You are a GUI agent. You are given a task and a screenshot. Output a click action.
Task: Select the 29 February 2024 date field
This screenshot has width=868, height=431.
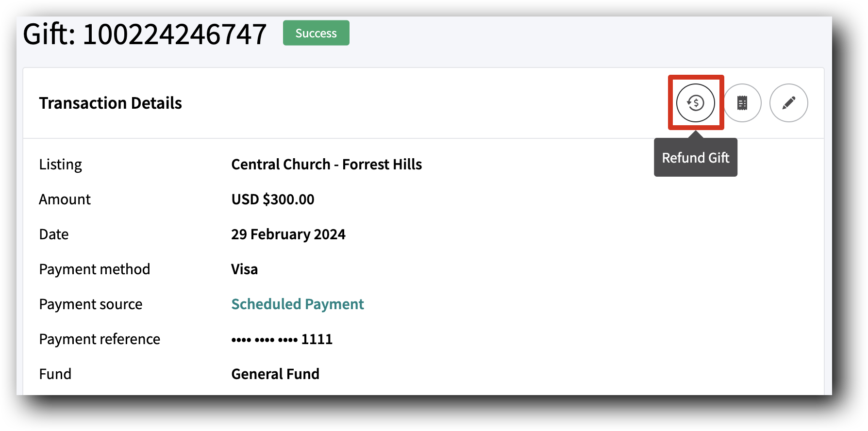[x=288, y=234]
